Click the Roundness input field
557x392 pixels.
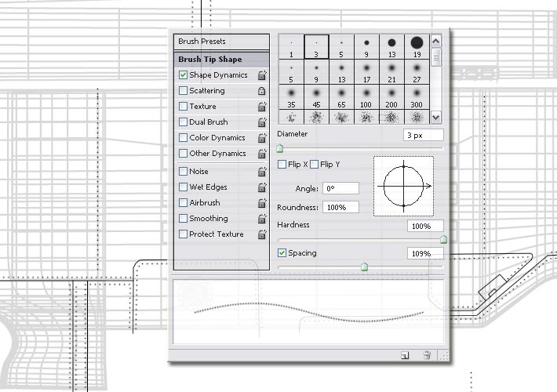coord(340,207)
